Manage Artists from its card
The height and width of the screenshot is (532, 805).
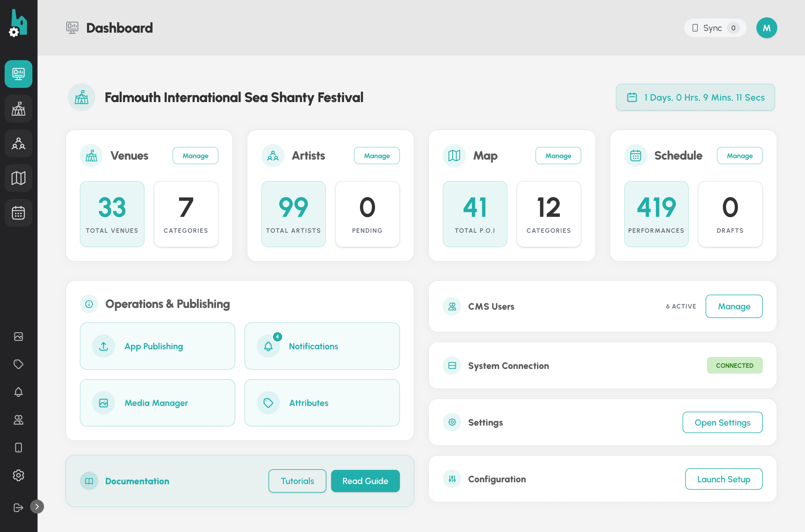click(377, 156)
